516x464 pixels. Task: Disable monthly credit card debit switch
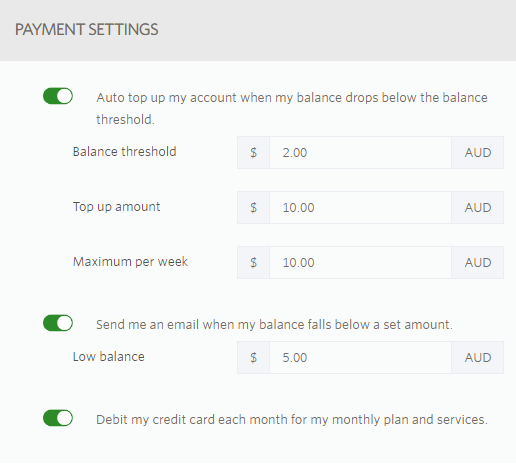(58, 418)
